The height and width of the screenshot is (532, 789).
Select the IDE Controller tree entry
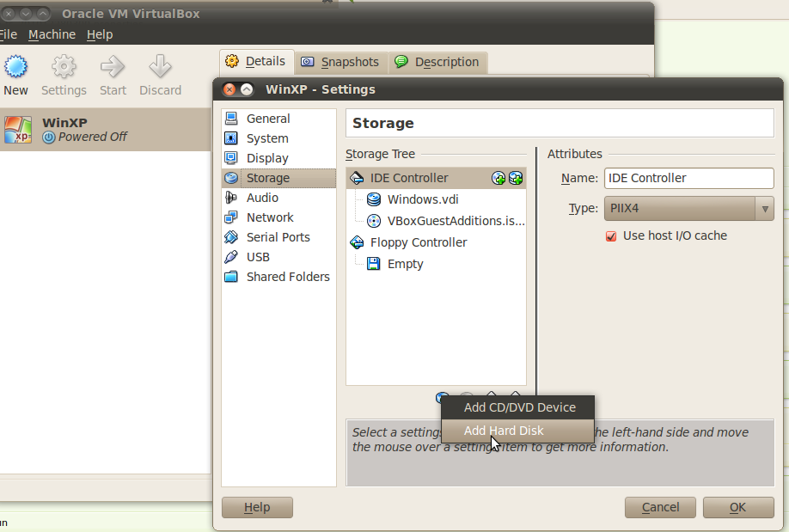[436, 178]
